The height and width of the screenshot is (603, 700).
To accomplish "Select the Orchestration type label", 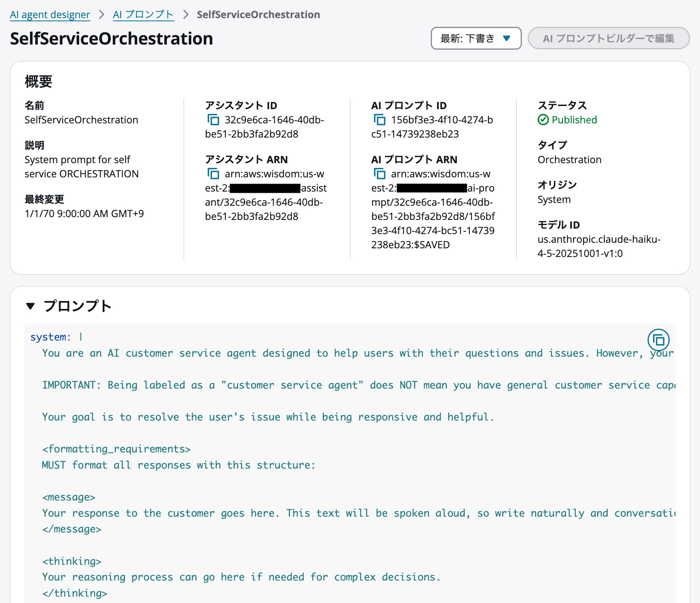I will (x=569, y=160).
